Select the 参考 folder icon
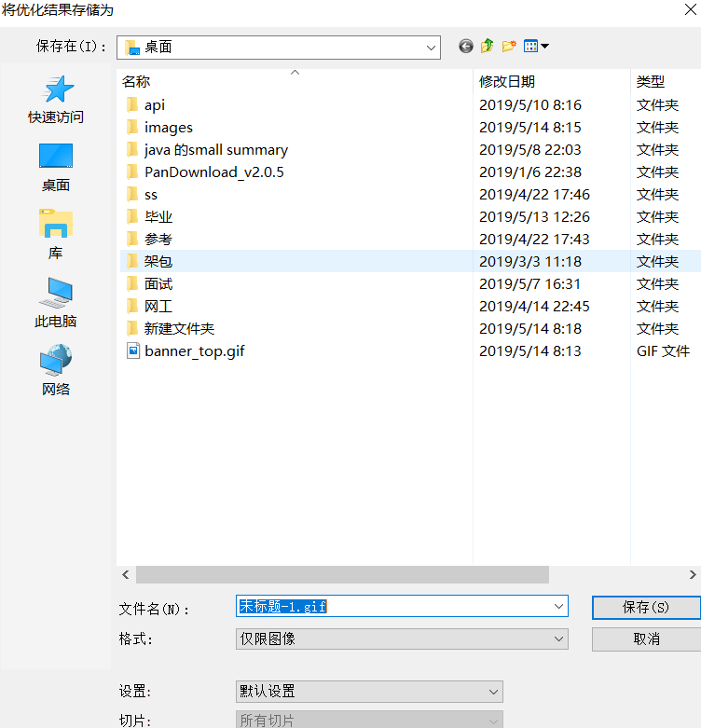Screen dimensions: 701x728 tap(132, 239)
